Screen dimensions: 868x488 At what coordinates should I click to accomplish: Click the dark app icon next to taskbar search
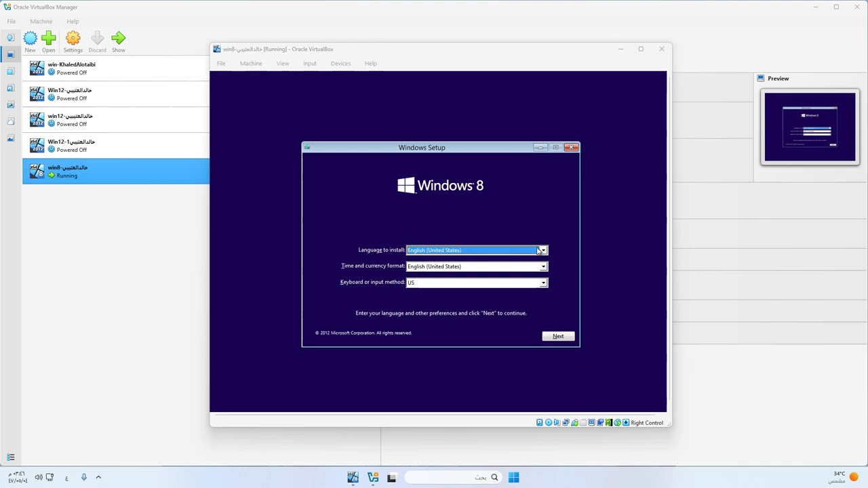click(391, 477)
